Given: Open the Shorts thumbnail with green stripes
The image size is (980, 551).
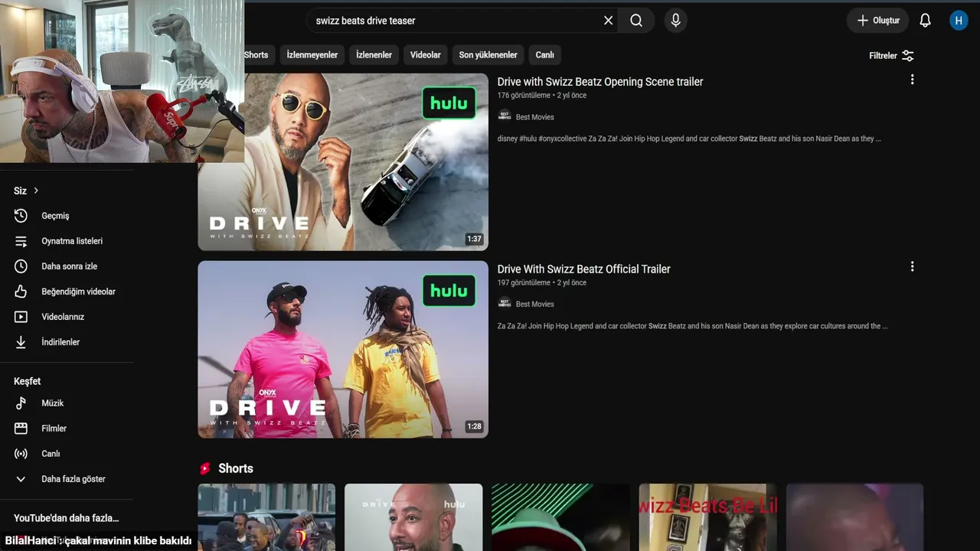Looking at the screenshot, I should [x=560, y=517].
